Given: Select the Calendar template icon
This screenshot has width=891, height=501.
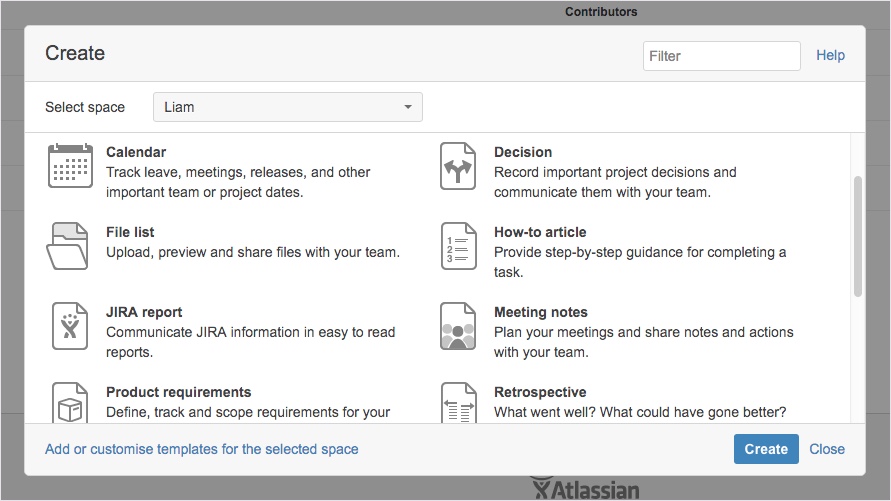Looking at the screenshot, I should 70,165.
